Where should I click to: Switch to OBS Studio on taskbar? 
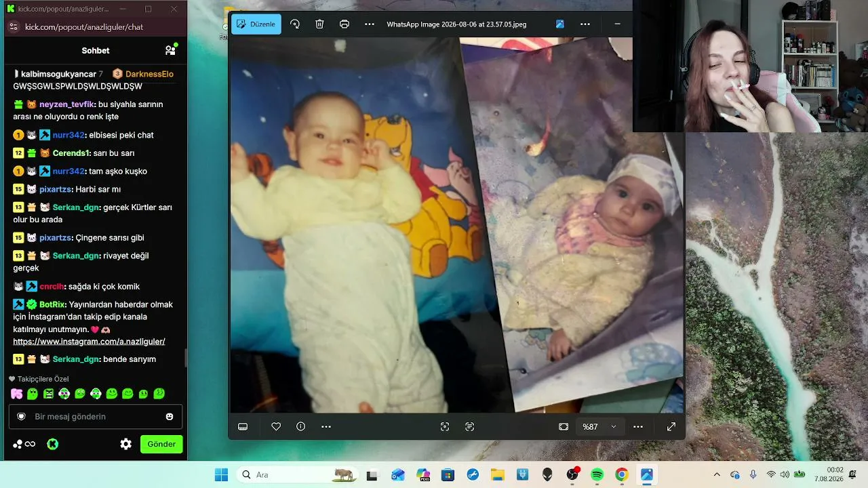click(572, 474)
